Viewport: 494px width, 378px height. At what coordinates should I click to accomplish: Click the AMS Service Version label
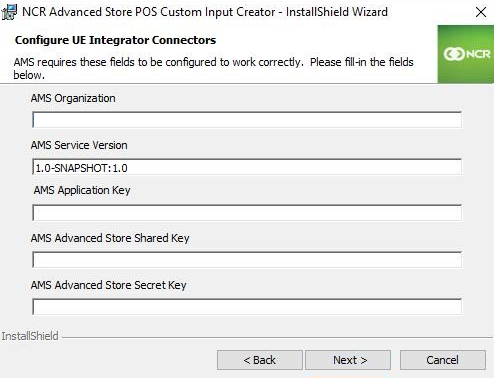[x=79, y=145]
